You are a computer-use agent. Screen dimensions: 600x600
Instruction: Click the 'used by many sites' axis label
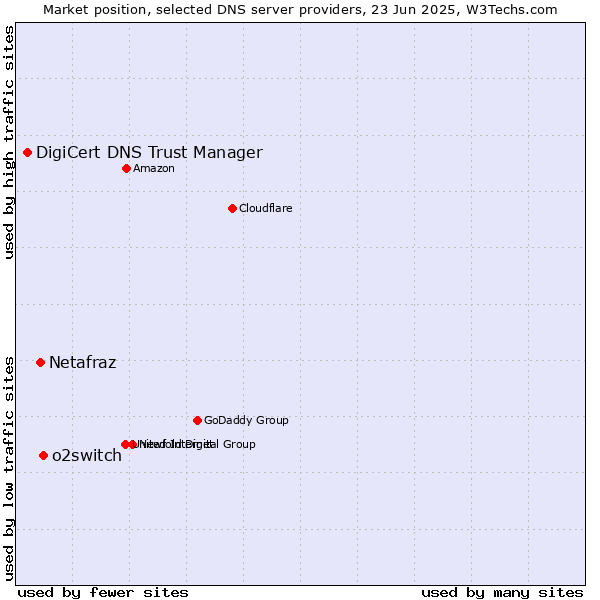click(x=502, y=593)
